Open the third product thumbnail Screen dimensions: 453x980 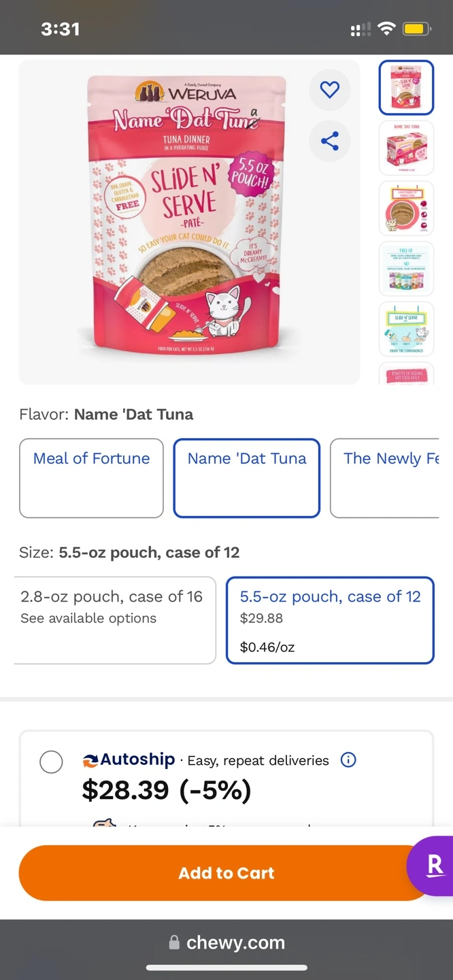[406, 208]
